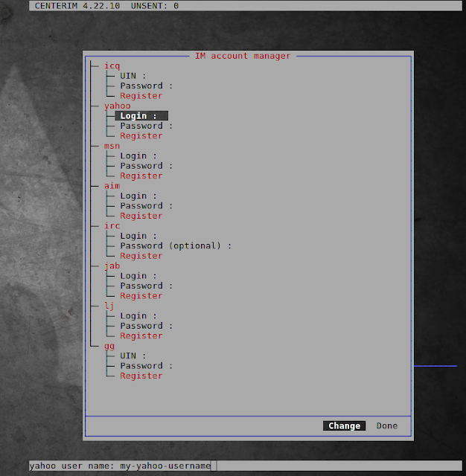Select Password row under aim
This screenshot has width=466, height=476.
147,206
